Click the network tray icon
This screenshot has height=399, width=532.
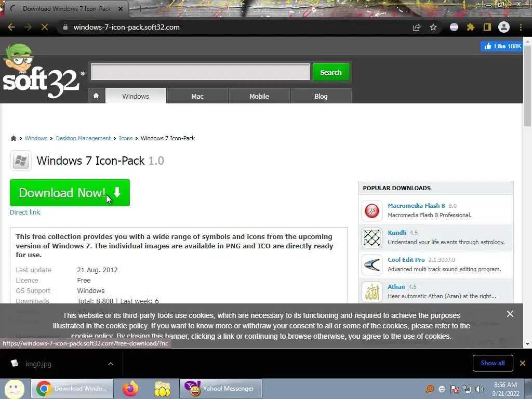(467, 389)
